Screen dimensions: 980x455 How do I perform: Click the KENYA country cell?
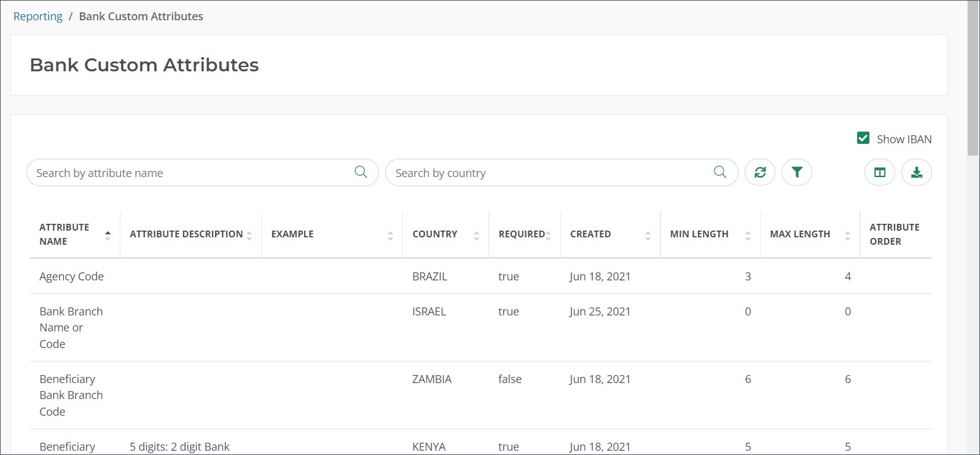429,447
